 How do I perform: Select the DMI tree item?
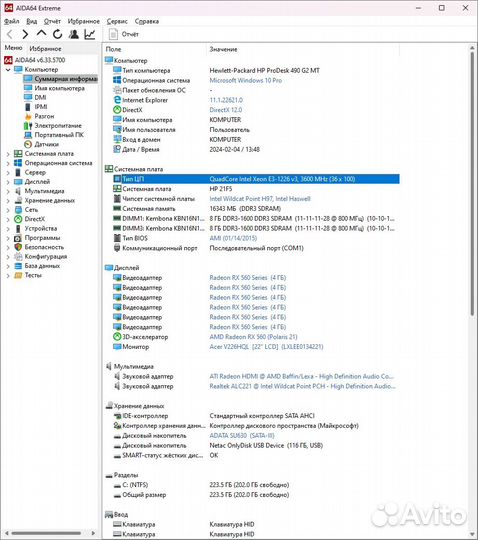[x=40, y=97]
